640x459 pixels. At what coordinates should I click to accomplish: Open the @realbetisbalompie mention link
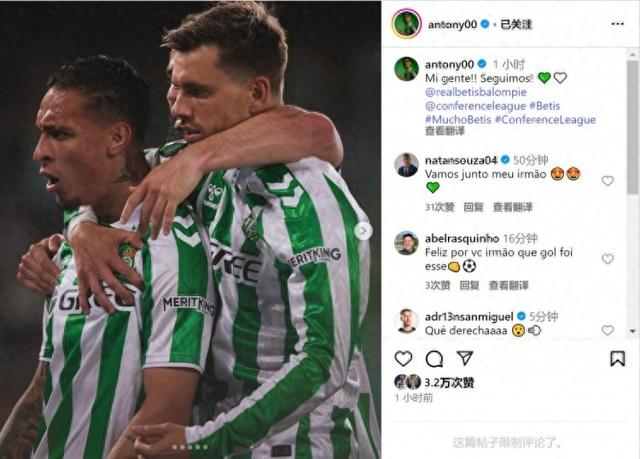(476, 92)
